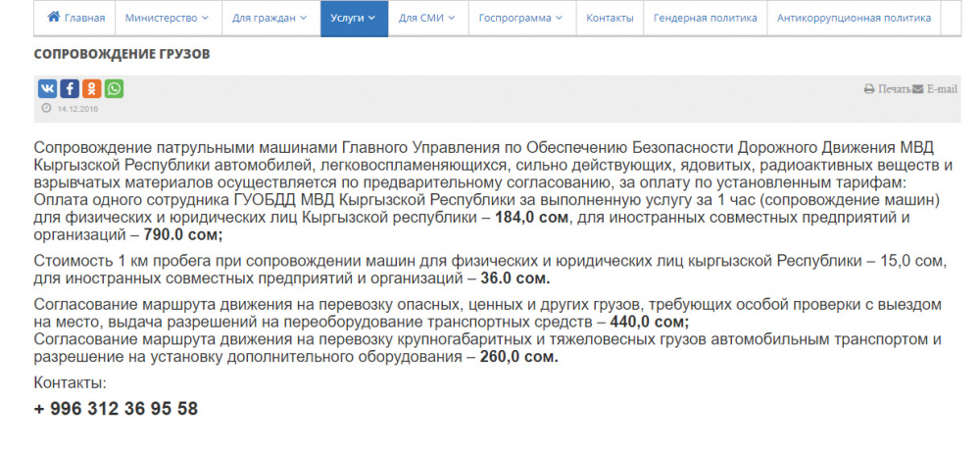This screenshot has height=453, width=980.
Task: Open Антикоррупционная политика section
Action: 851,19
